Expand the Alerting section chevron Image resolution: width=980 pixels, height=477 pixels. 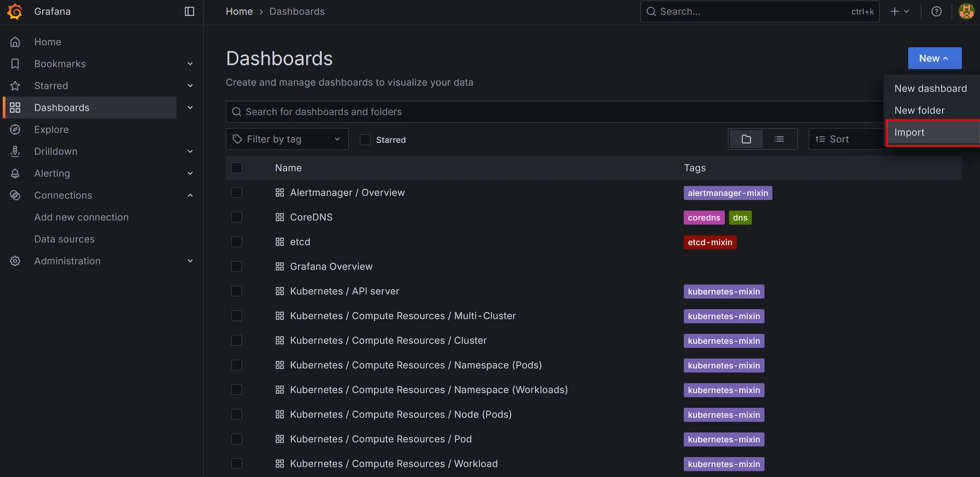[190, 173]
